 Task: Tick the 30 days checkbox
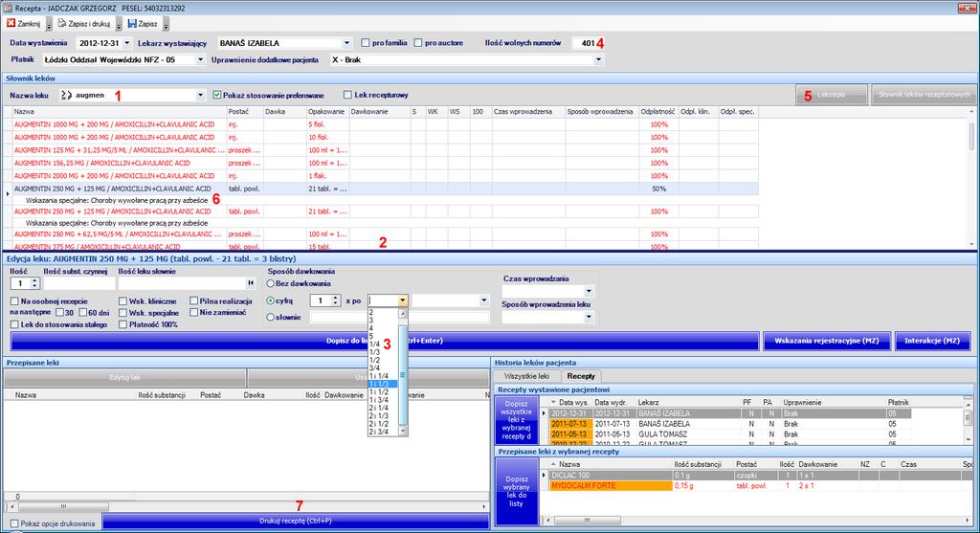[x=59, y=312]
